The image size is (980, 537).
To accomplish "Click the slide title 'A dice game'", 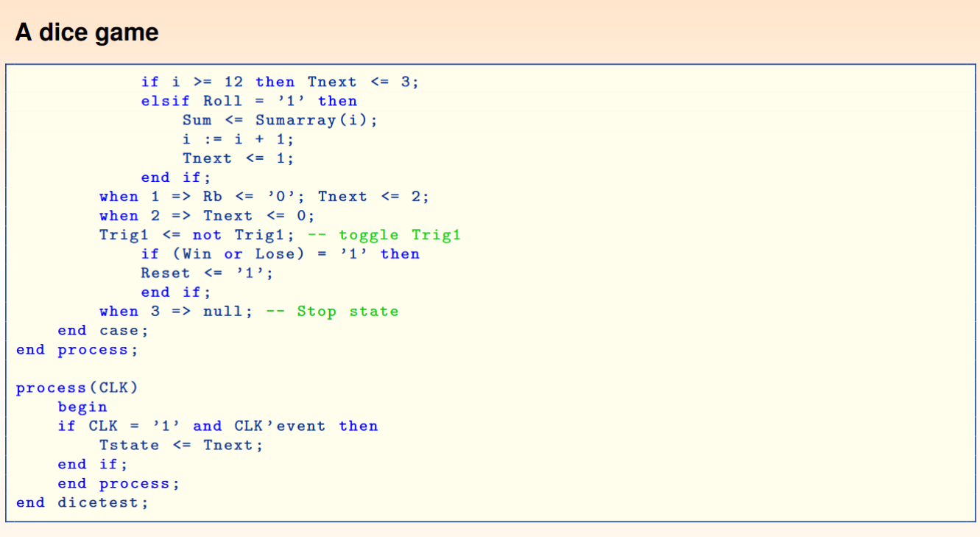I will coord(87,32).
